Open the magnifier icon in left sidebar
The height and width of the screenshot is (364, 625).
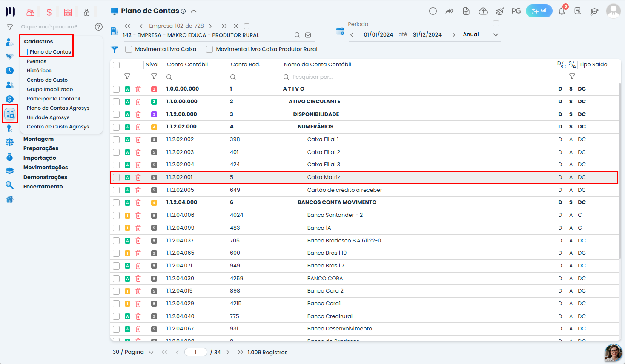tap(9, 185)
